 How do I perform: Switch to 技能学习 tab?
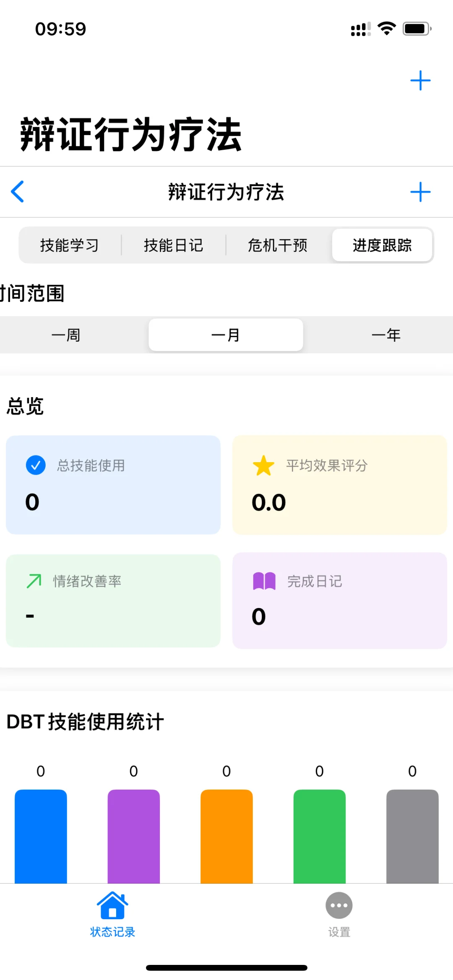pos(70,245)
